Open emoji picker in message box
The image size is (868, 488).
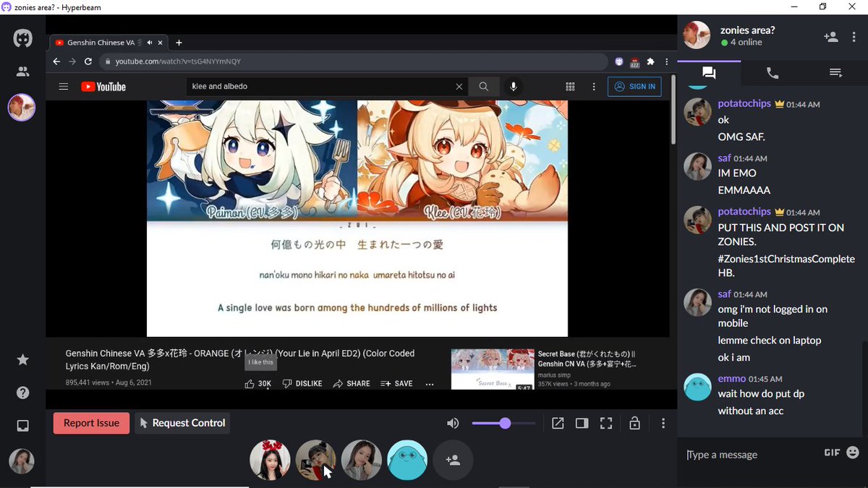pos(853,453)
